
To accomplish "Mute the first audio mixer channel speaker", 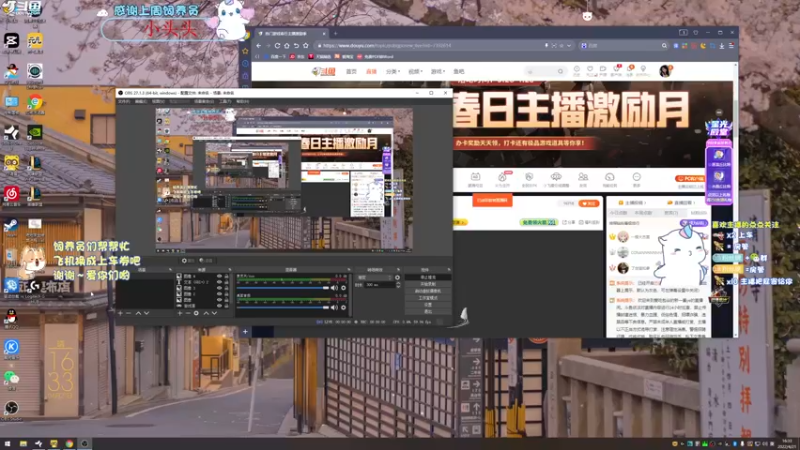I will [334, 288].
